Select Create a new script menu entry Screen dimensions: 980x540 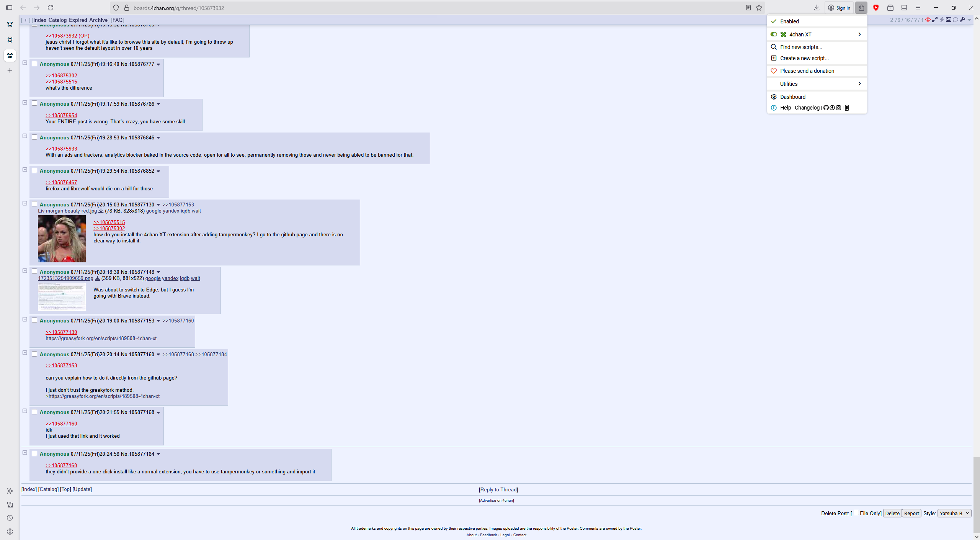(817, 58)
